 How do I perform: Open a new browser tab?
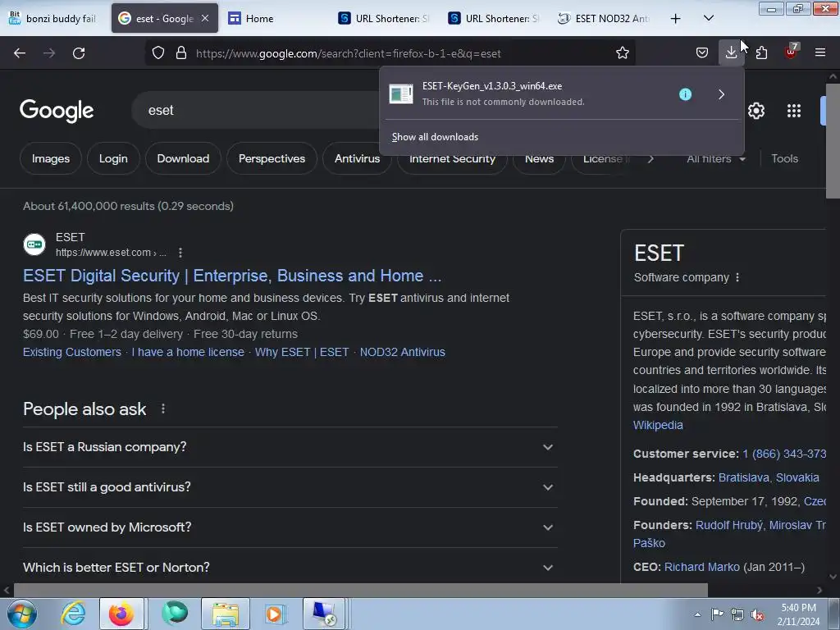click(x=676, y=19)
